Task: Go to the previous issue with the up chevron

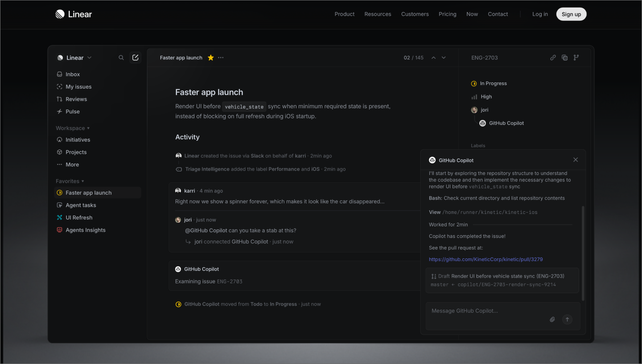Action: (433, 57)
